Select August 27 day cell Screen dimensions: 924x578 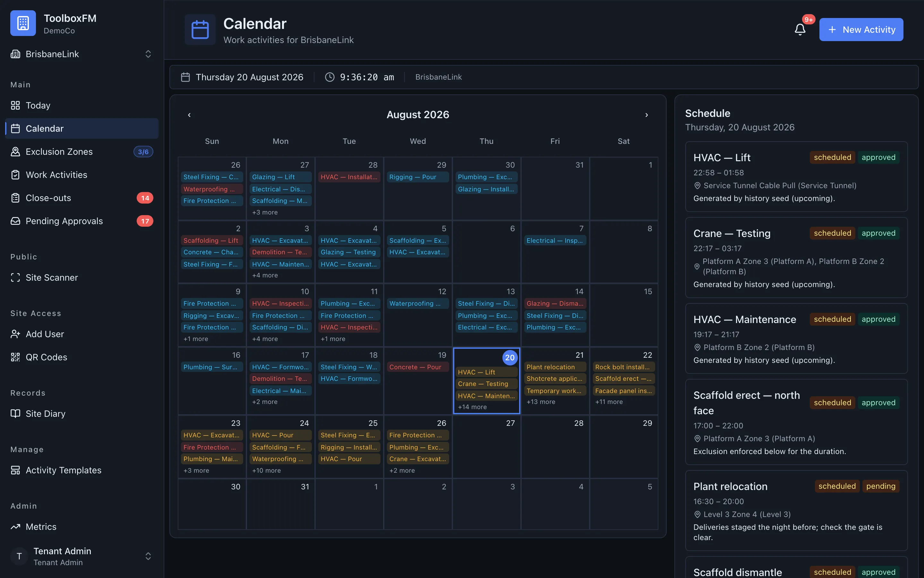[486, 446]
